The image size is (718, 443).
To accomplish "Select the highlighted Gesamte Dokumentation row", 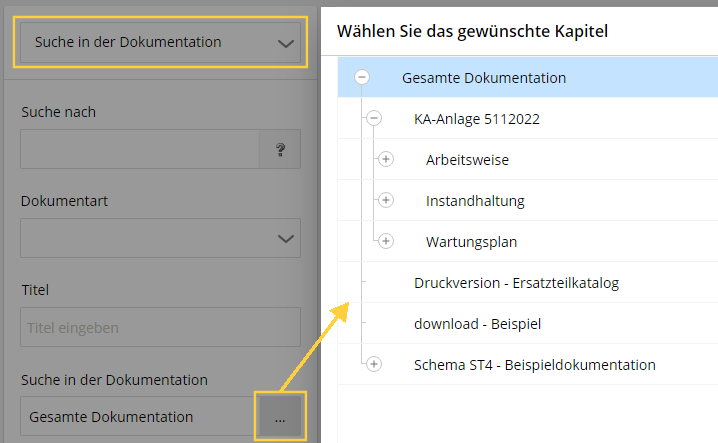I will tap(528, 77).
